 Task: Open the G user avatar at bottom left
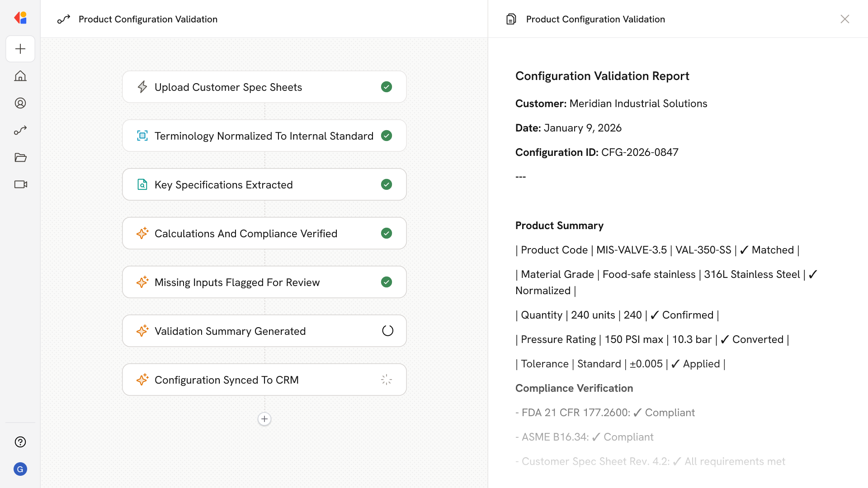point(20,469)
